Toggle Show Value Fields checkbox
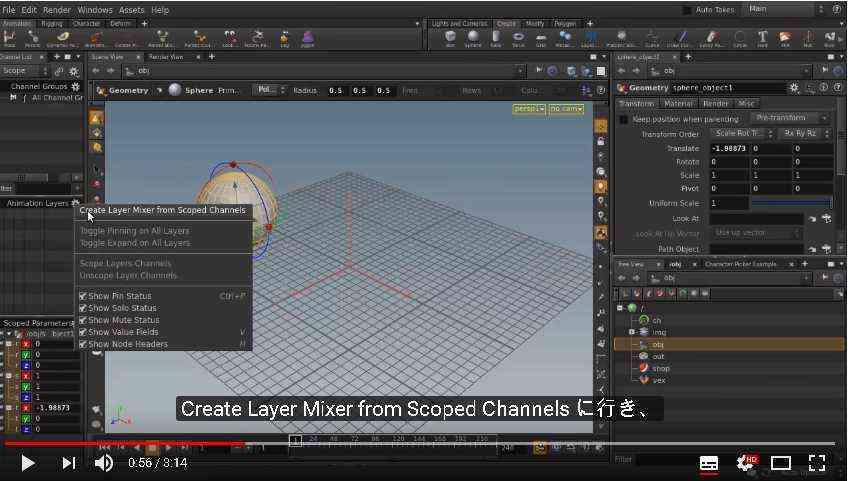The height and width of the screenshot is (481, 851). [x=83, y=332]
